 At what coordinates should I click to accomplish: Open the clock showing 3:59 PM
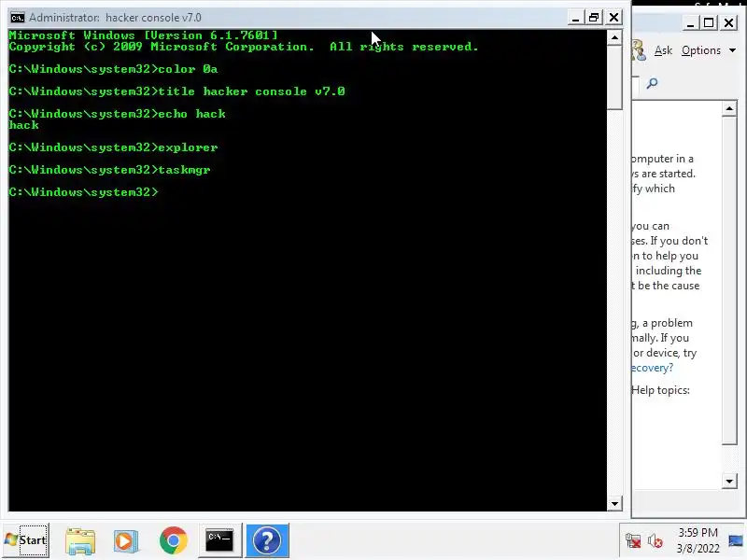tap(698, 540)
